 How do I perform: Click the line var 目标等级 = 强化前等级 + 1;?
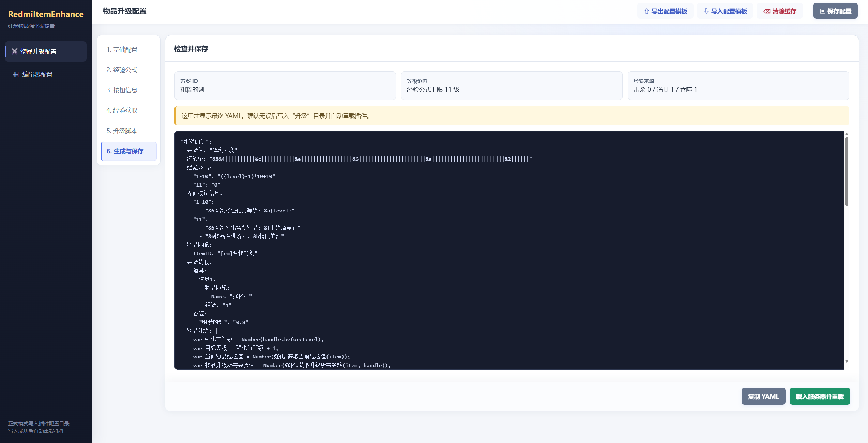(235, 348)
